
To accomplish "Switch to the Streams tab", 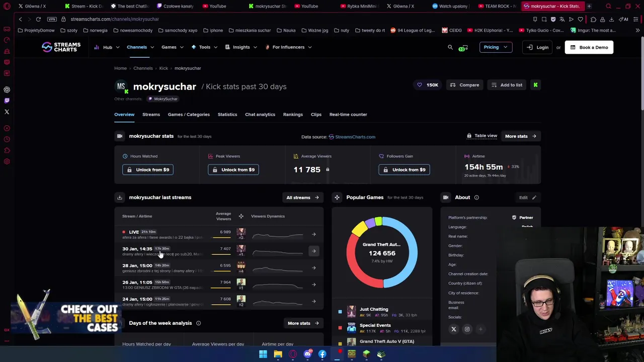I will pyautogui.click(x=151, y=115).
